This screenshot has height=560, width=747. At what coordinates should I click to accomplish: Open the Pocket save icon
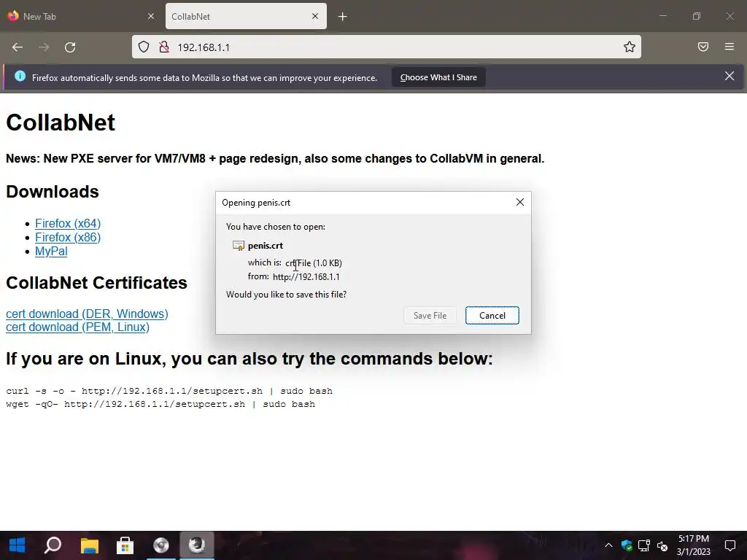tap(703, 47)
